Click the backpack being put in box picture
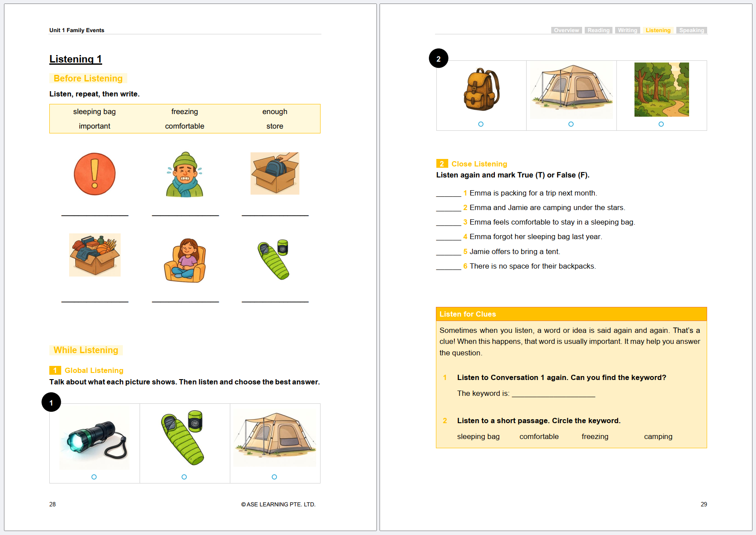The width and height of the screenshot is (756, 535). 275,173
